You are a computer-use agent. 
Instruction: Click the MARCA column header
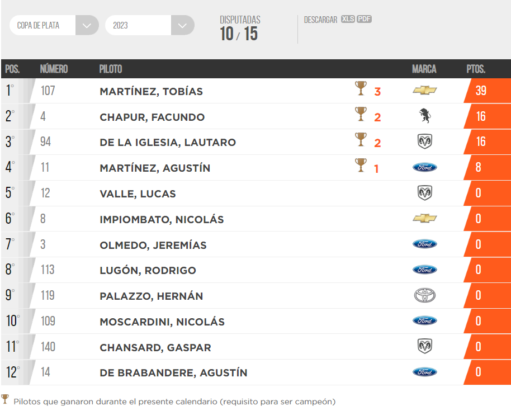click(x=424, y=69)
